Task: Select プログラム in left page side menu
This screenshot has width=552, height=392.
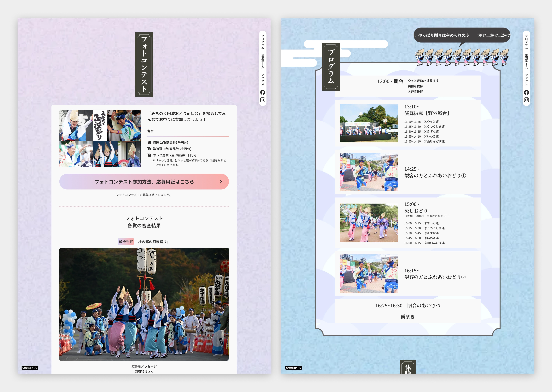Action: click(x=262, y=42)
